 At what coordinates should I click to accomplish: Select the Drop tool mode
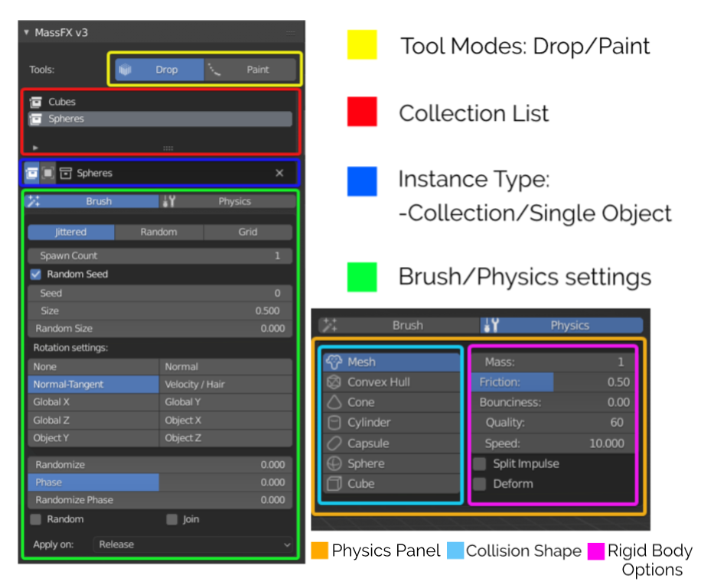pos(168,69)
